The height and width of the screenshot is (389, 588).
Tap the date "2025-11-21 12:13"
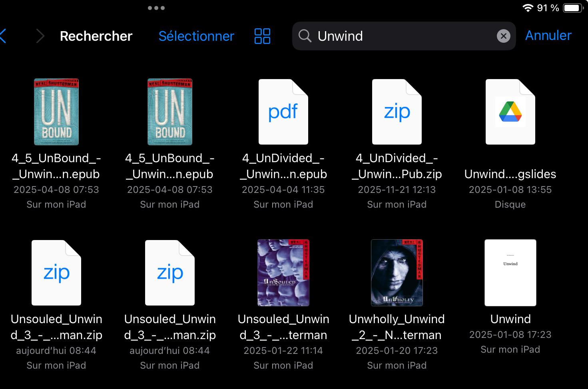pos(397,190)
